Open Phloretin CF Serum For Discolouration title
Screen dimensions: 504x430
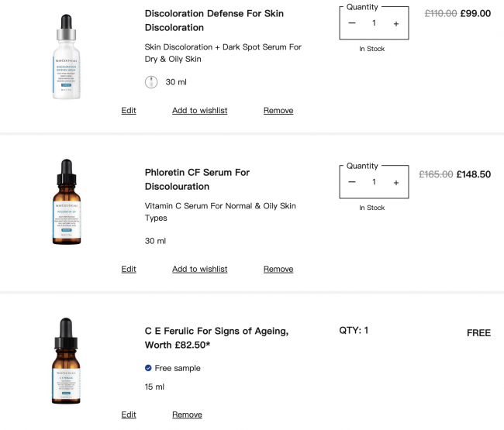click(197, 180)
